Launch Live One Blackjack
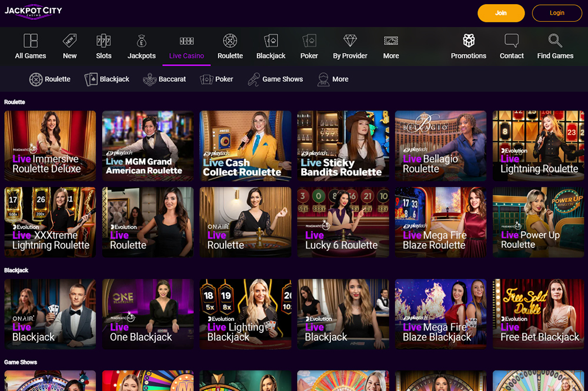This screenshot has width=588, height=391. [x=148, y=314]
